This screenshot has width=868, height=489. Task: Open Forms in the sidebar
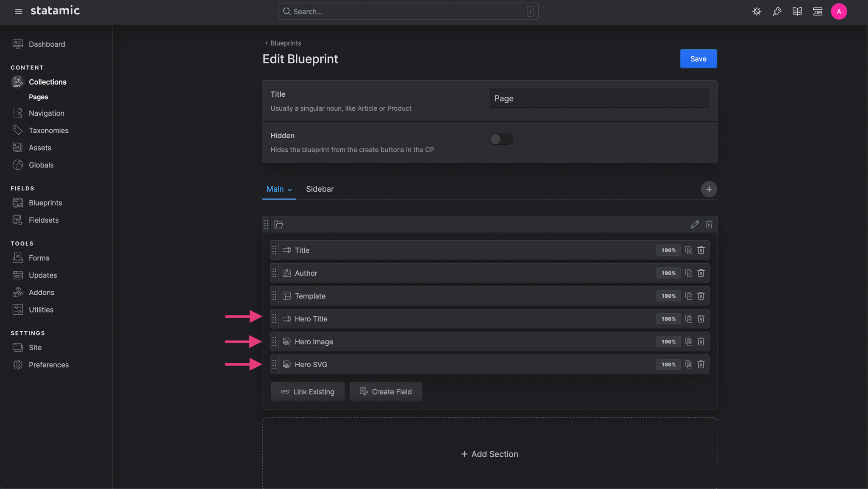click(x=39, y=258)
